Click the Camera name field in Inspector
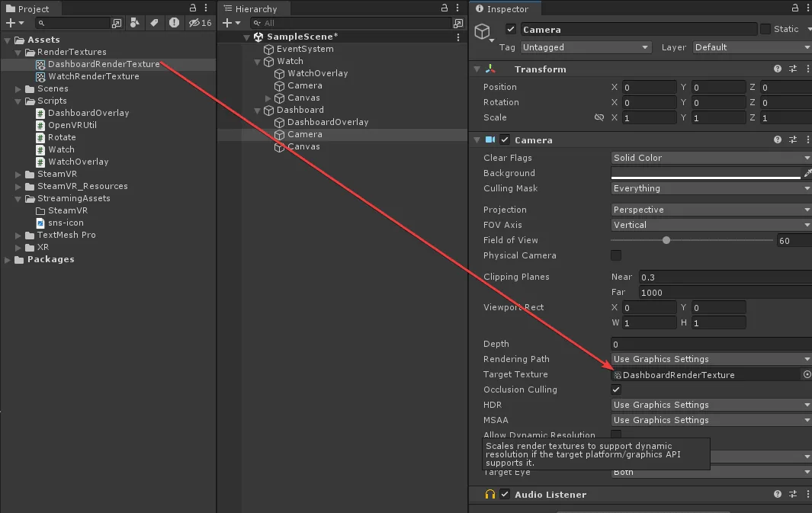 (638, 30)
